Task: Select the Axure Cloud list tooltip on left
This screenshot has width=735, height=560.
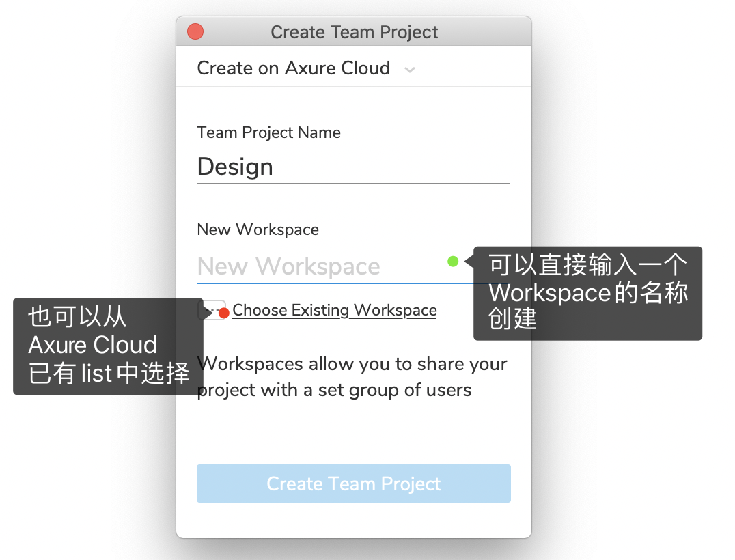Action: (x=109, y=346)
